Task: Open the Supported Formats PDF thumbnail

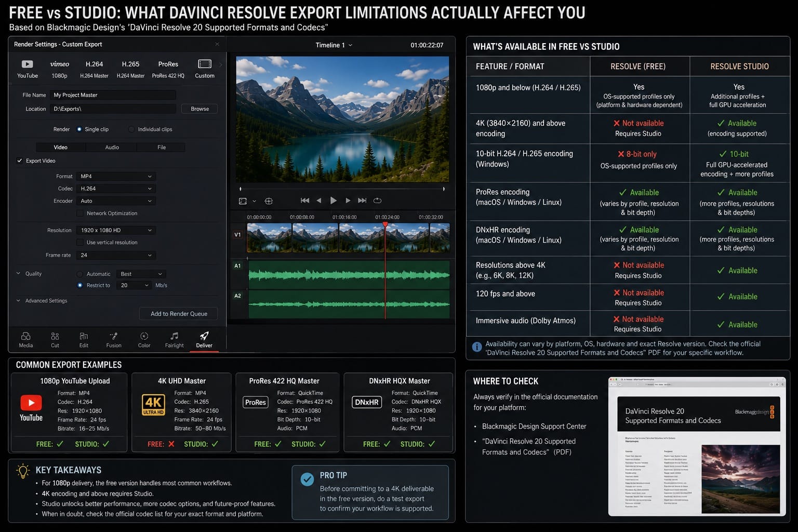Action: point(697,446)
